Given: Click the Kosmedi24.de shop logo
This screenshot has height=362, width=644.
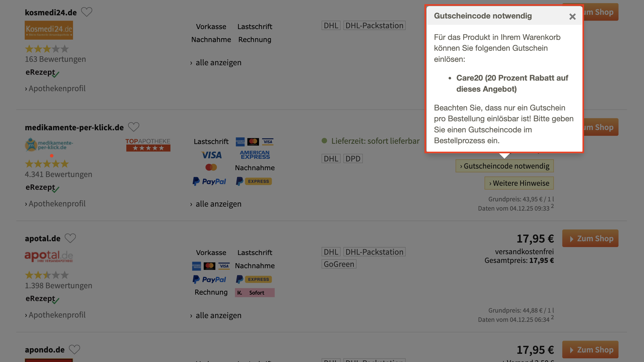Looking at the screenshot, I should (49, 30).
